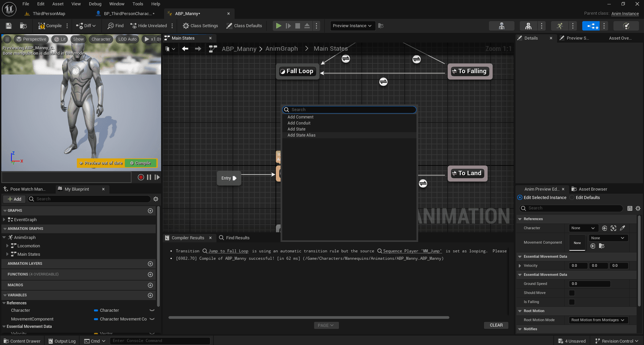Open the physics asset mode icon
Screen dimensions: 644x345
(626, 26)
